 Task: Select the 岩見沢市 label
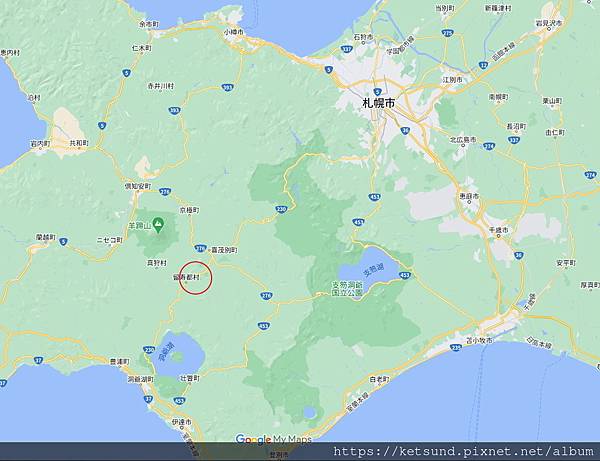pos(549,23)
